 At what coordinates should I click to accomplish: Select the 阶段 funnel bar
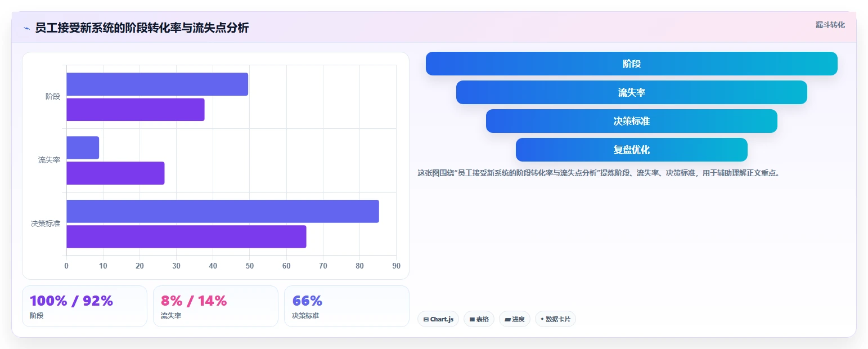click(631, 64)
